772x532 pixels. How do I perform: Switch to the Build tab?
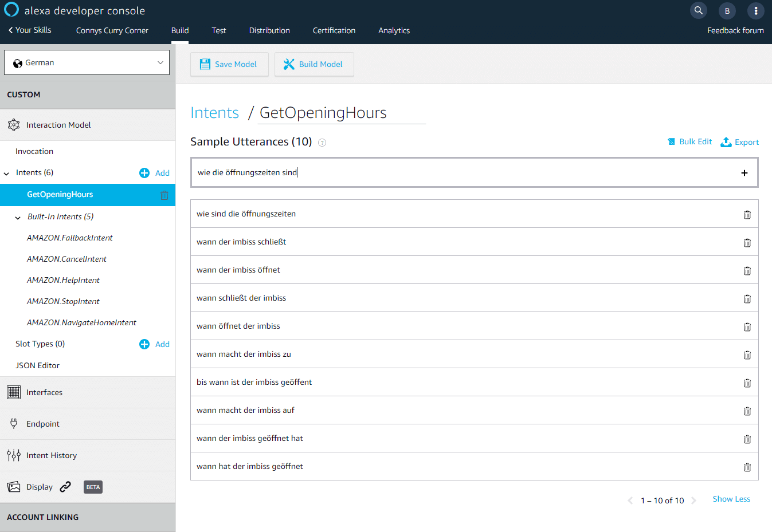(x=180, y=30)
